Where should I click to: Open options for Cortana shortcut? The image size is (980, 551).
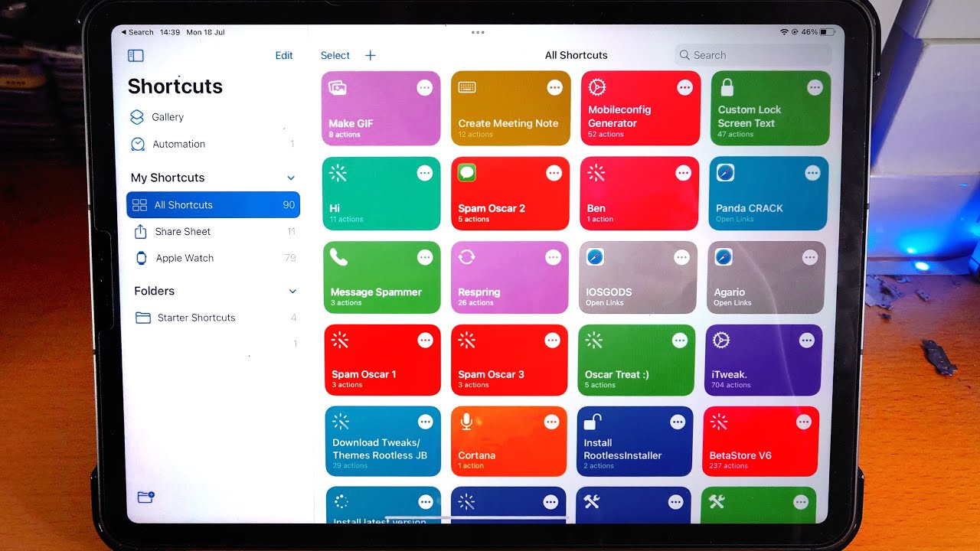pos(552,422)
